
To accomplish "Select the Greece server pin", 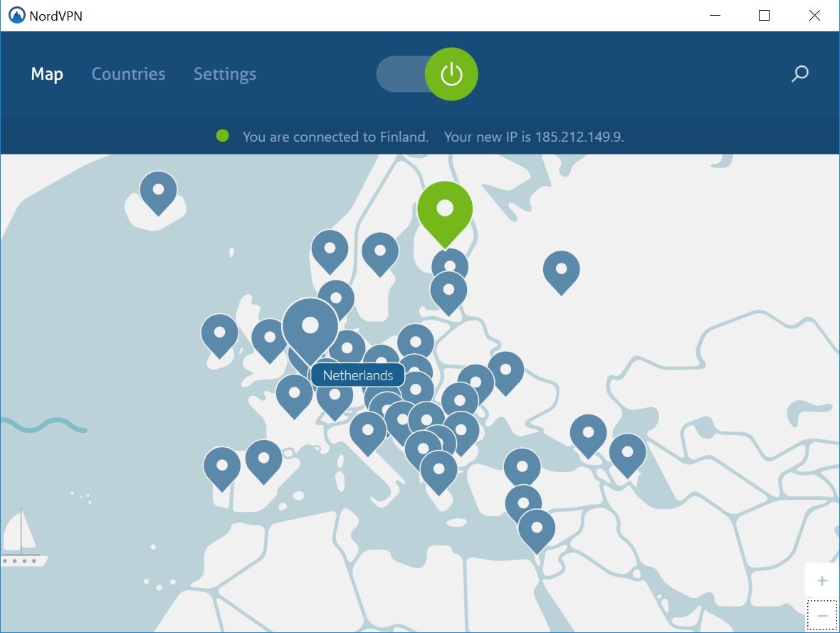I will click(439, 472).
